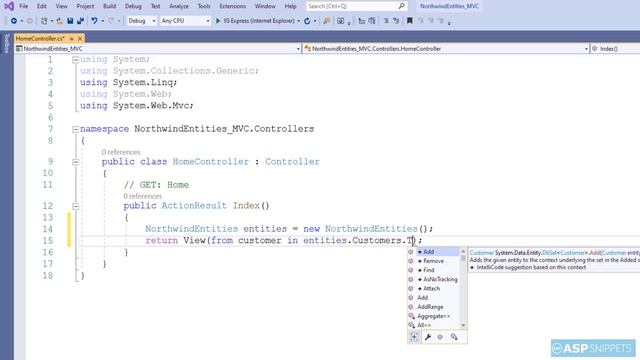Collapse the HomeController class block
This screenshot has height=360, width=640.
click(x=76, y=162)
